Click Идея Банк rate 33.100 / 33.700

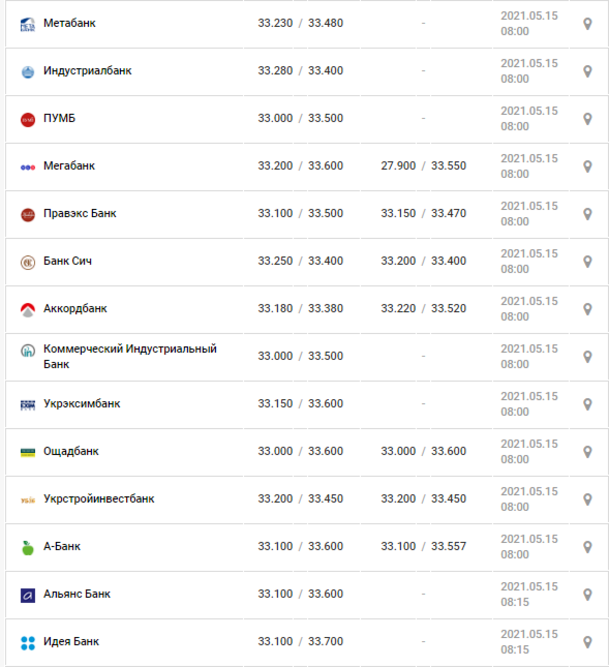(300, 641)
